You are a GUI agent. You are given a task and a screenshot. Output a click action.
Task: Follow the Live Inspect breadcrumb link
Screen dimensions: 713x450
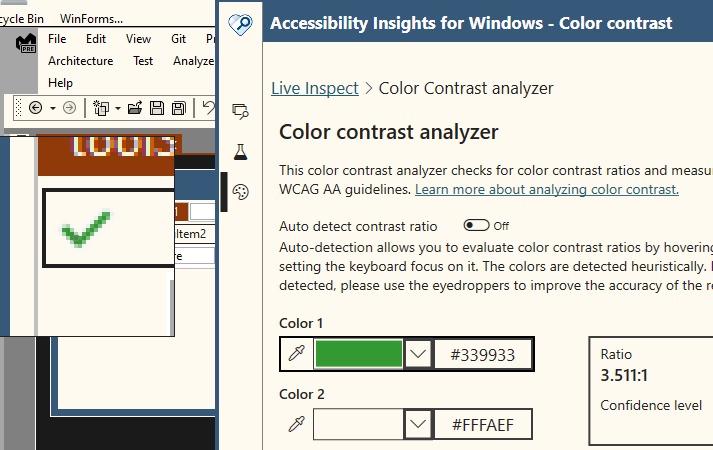[x=315, y=88]
